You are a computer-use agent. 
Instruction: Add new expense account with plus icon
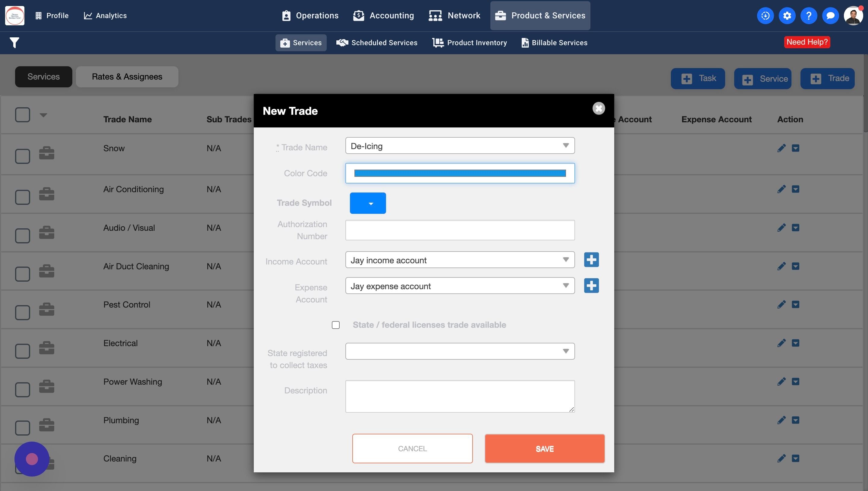[591, 286]
